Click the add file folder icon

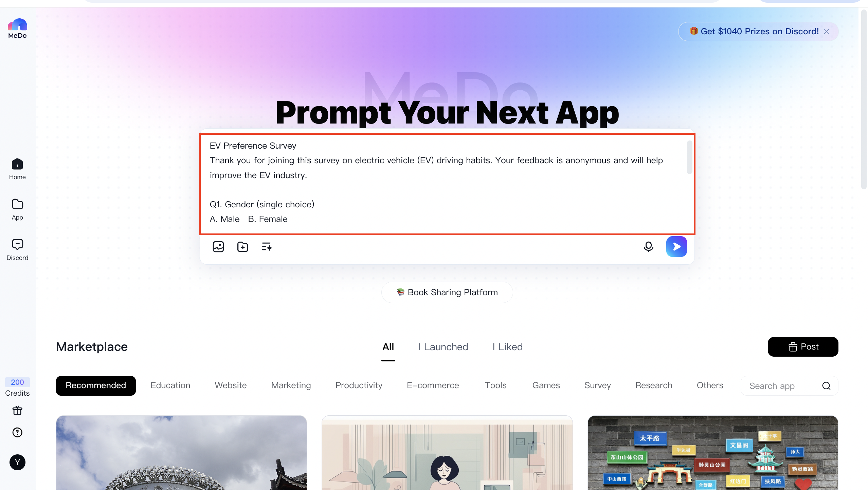(242, 247)
